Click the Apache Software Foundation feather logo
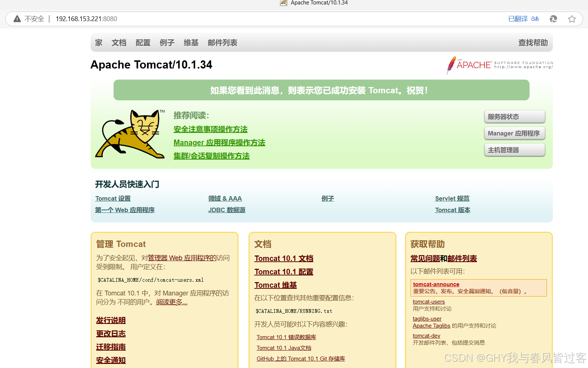The width and height of the screenshot is (588, 368). tap(500, 65)
